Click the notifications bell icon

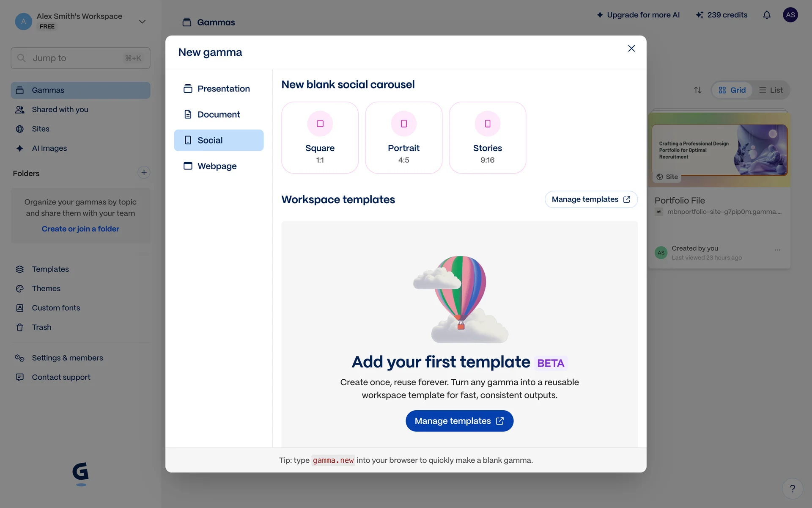coord(766,15)
